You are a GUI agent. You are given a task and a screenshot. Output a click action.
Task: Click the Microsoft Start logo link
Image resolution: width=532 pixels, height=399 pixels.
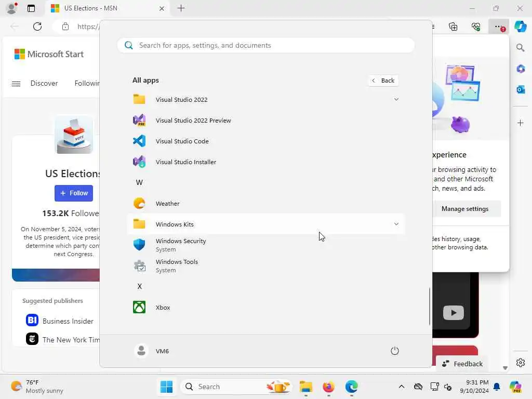point(49,54)
